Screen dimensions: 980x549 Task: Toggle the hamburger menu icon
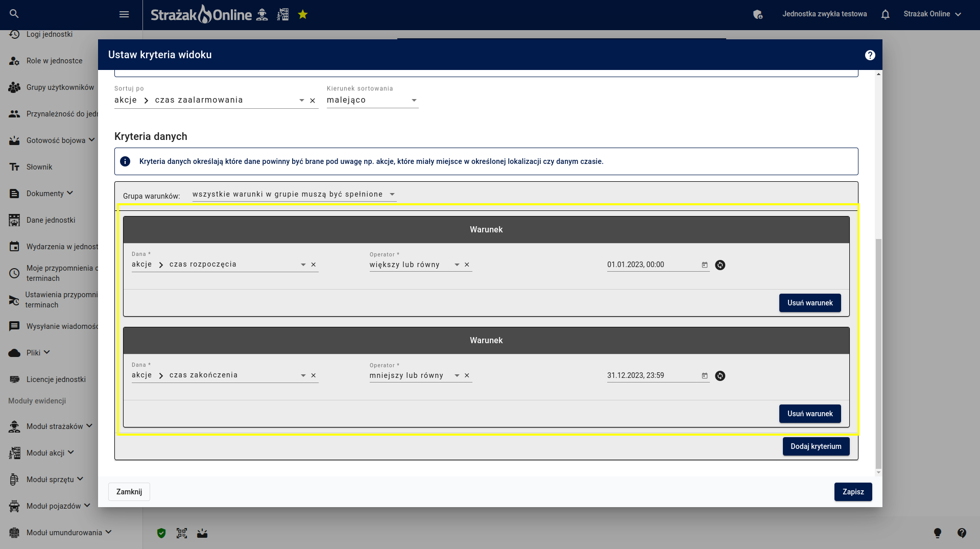coord(124,14)
